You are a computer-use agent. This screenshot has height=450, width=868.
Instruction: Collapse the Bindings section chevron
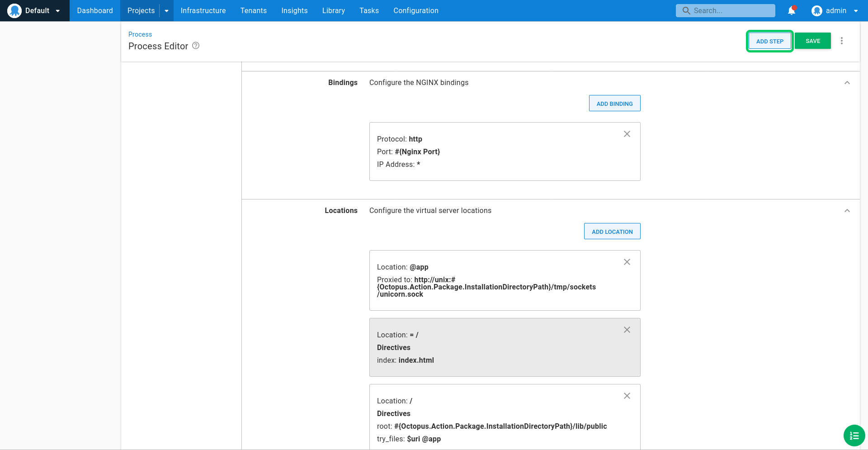point(847,83)
